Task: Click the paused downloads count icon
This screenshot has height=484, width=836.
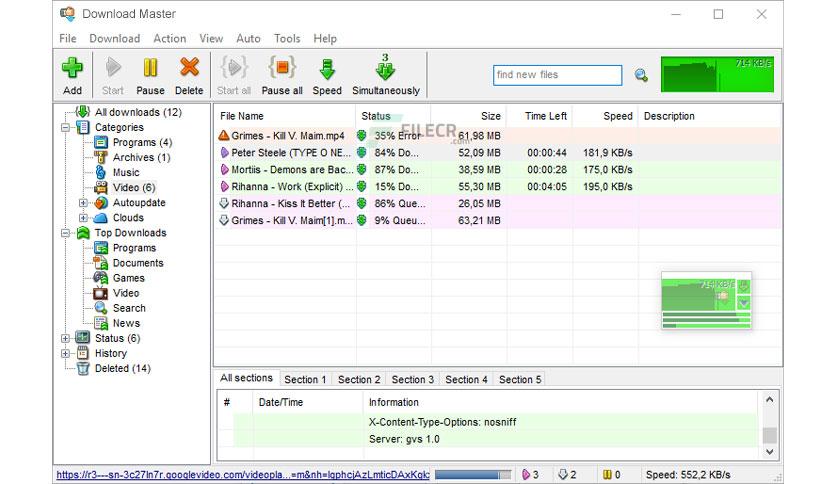Action: pyautogui.click(x=607, y=474)
